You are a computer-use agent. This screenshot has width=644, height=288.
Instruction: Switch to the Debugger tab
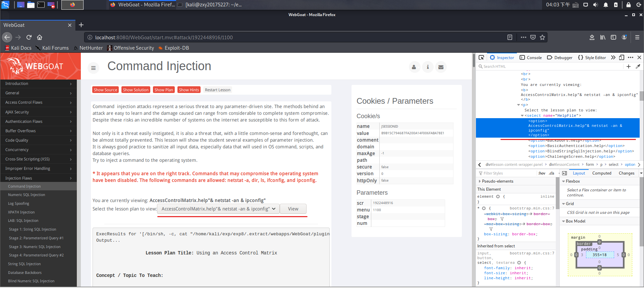tap(560, 57)
